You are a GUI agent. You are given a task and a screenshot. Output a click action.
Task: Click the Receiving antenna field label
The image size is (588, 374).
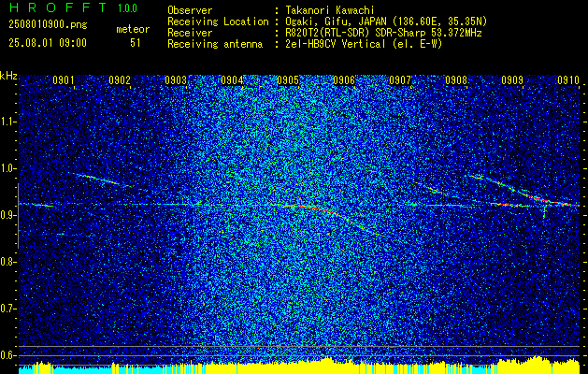215,44
